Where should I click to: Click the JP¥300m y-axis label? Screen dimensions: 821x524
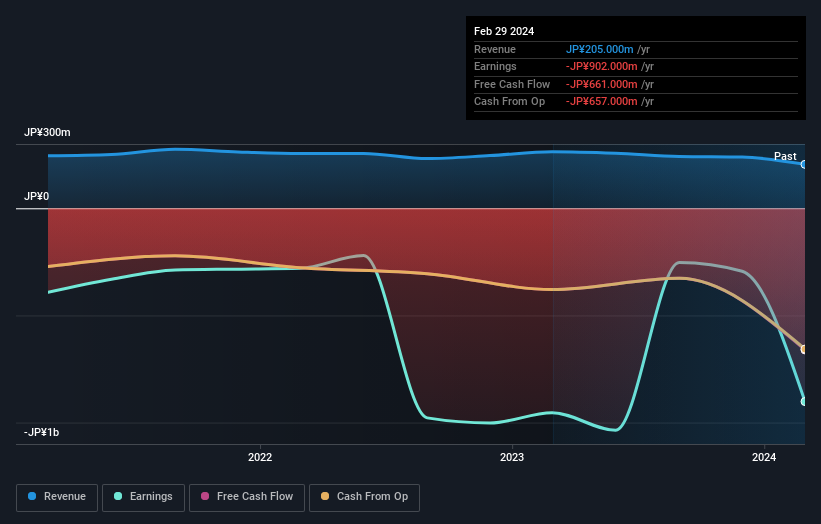point(47,132)
